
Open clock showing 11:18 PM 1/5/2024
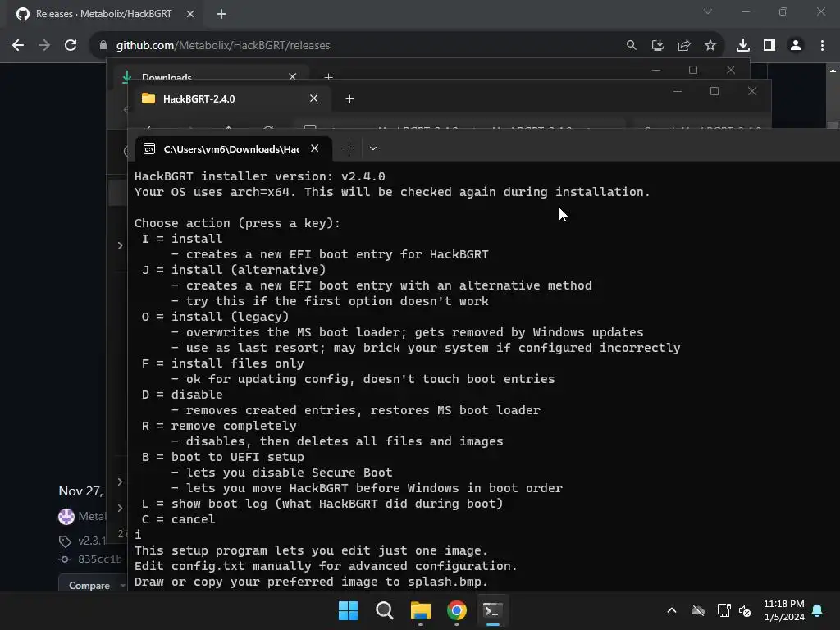pos(784,610)
